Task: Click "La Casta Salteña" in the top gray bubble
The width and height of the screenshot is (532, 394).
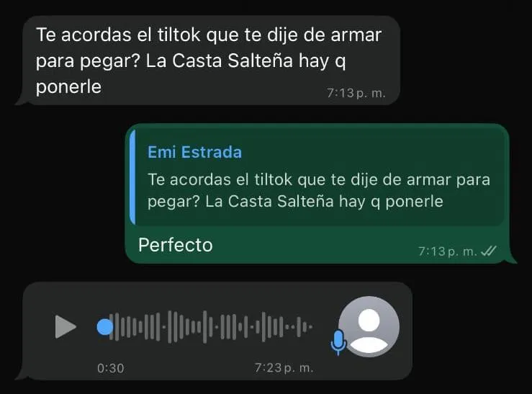Action: [x=220, y=61]
